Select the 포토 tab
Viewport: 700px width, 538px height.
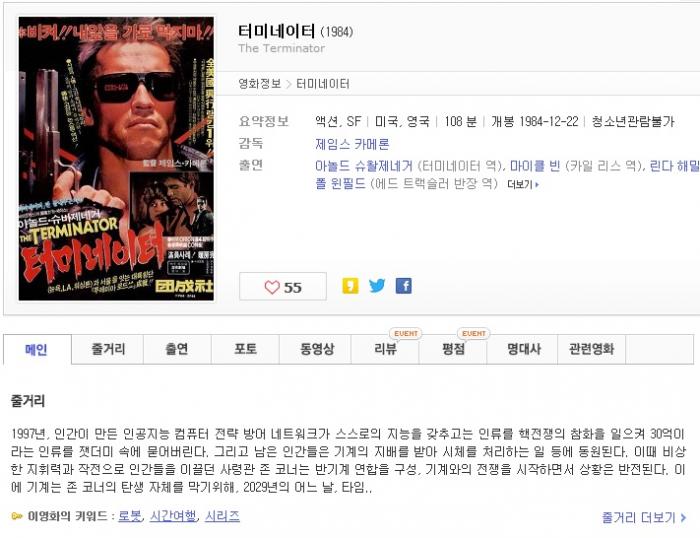(246, 349)
